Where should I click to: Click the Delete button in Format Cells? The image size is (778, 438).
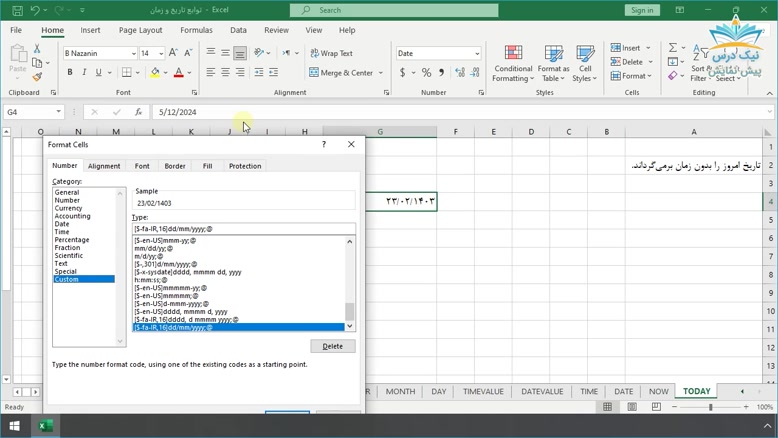click(333, 346)
